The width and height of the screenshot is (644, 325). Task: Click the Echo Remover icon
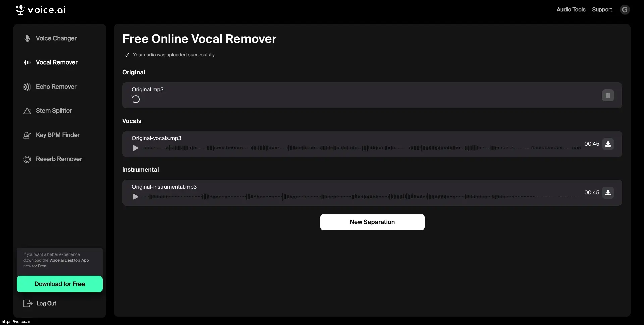[x=27, y=87]
